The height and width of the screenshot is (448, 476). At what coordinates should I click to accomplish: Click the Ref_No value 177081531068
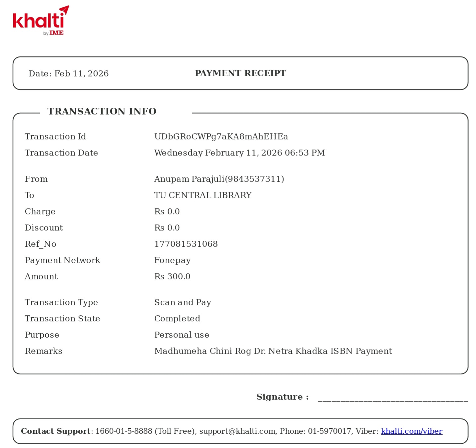pos(186,244)
